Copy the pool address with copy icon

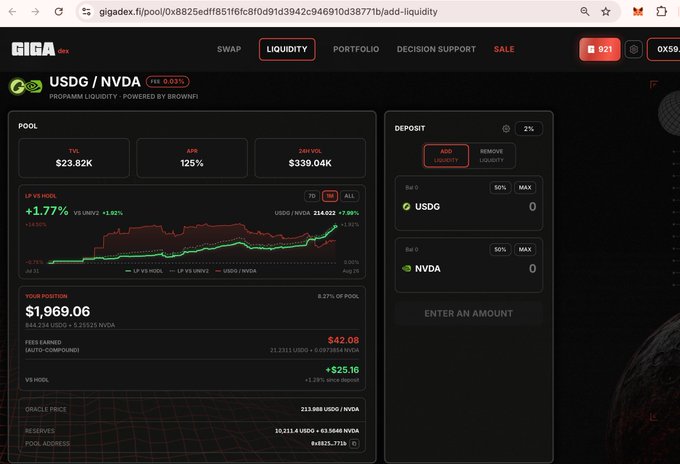coord(354,444)
